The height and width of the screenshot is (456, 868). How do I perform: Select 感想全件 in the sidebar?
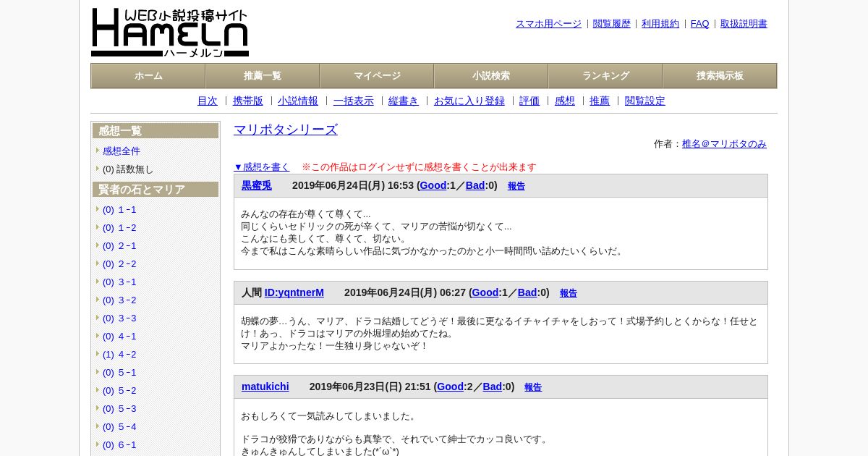pos(122,151)
